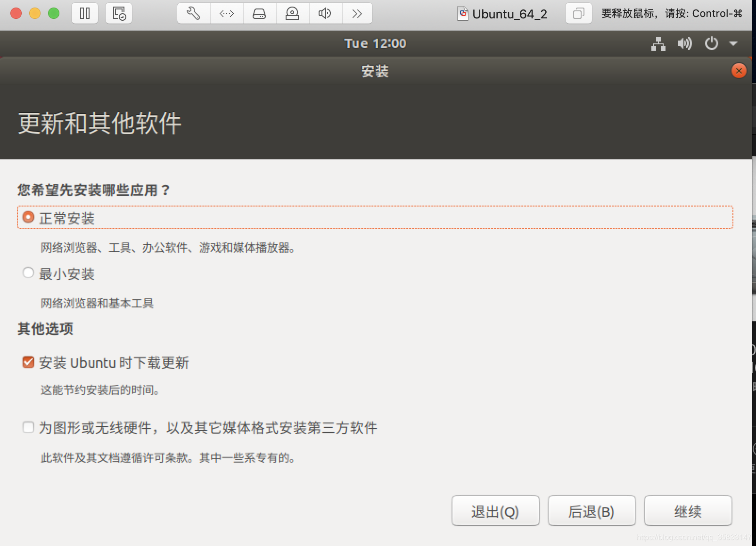Open the VM snapshot manager
The height and width of the screenshot is (546, 756).
point(119,13)
